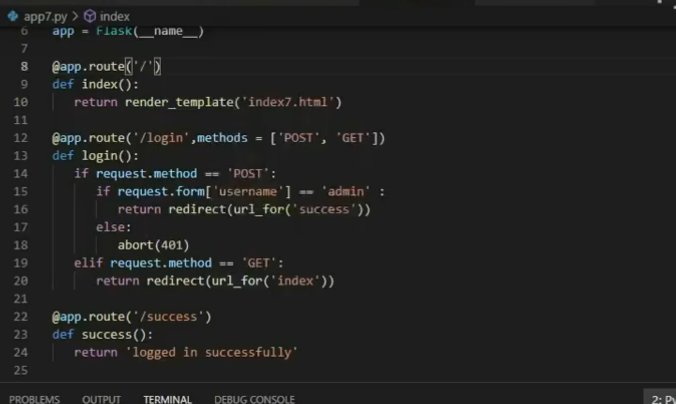Viewport: 676px width, 404px height.
Task: Click the Python file icon in breadcrumb
Action: (x=13, y=16)
